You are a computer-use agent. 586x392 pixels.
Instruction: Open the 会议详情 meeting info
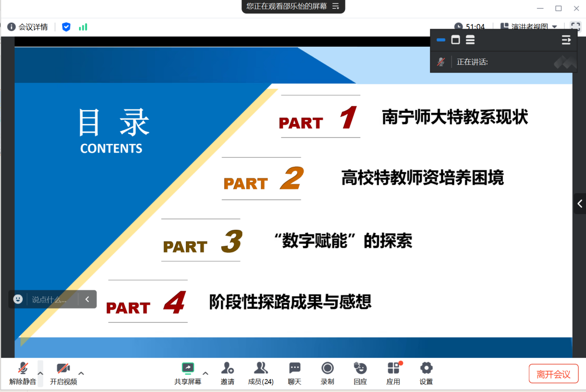pyautogui.click(x=28, y=27)
